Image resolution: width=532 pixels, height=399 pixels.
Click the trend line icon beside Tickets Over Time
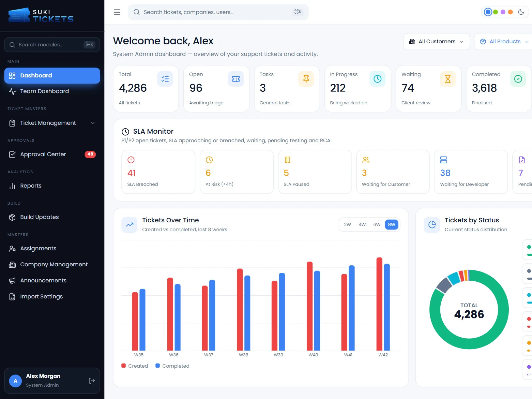[130, 225]
